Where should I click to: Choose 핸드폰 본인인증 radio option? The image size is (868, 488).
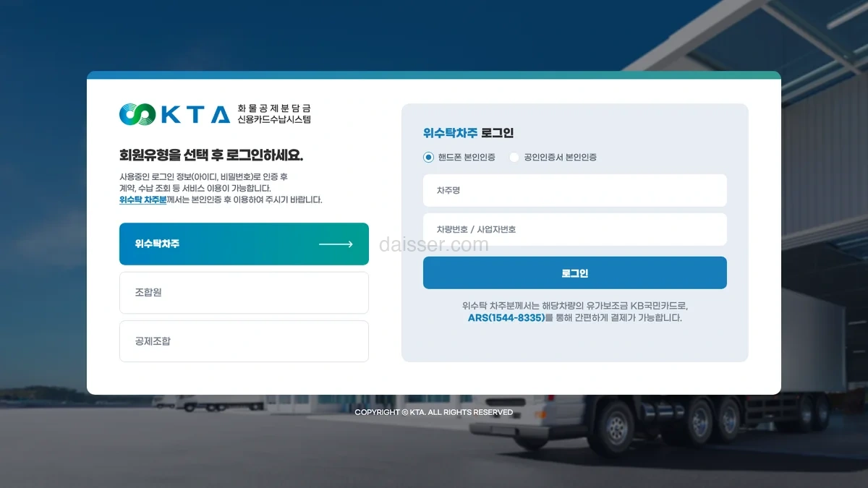pyautogui.click(x=429, y=157)
